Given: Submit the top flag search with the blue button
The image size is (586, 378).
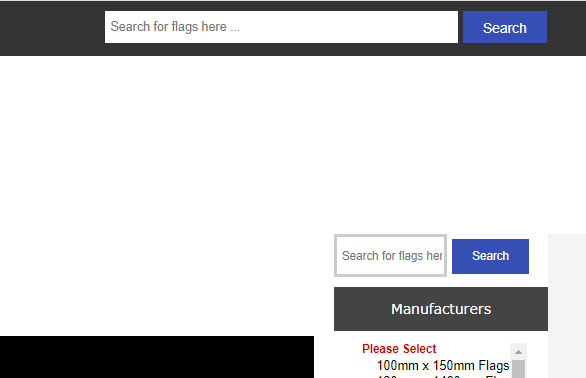Looking at the screenshot, I should [505, 27].
